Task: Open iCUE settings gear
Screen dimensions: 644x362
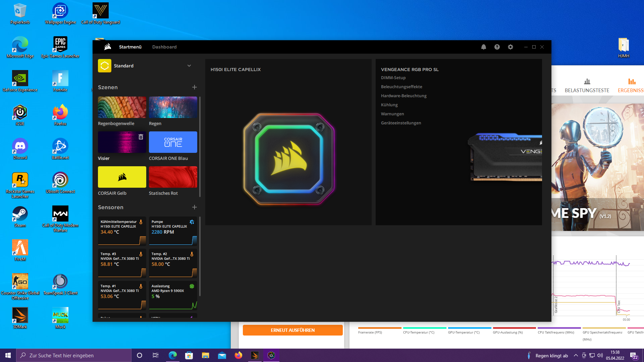Action: tap(510, 47)
